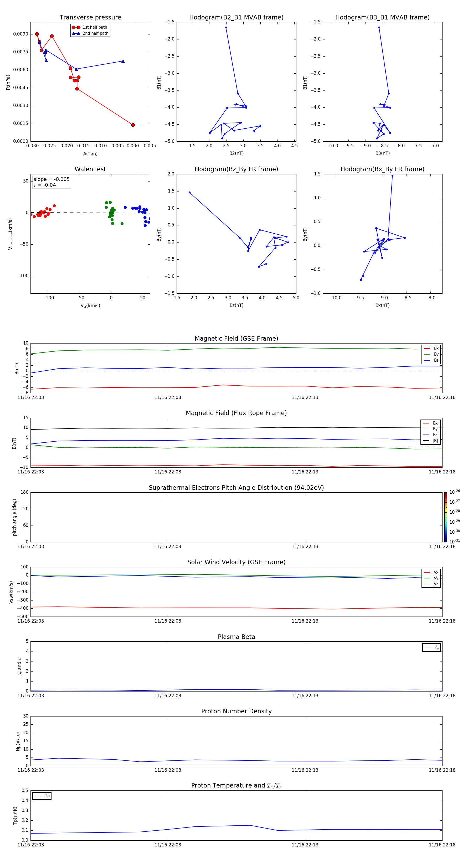Viewport: 473px width, 868px height.
Task: Select the "Tp(10^6K)" y-axis label
Action: click(15, 815)
